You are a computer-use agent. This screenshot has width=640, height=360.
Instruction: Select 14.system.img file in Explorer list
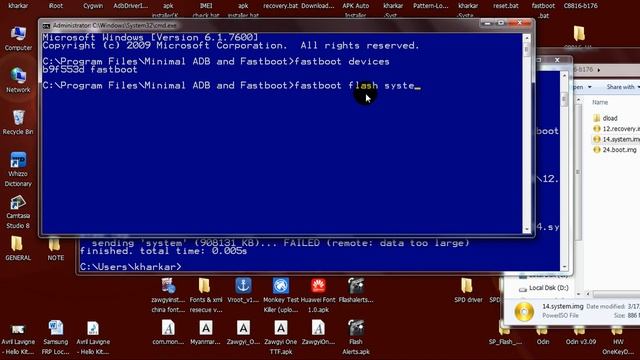pyautogui.click(x=616, y=139)
